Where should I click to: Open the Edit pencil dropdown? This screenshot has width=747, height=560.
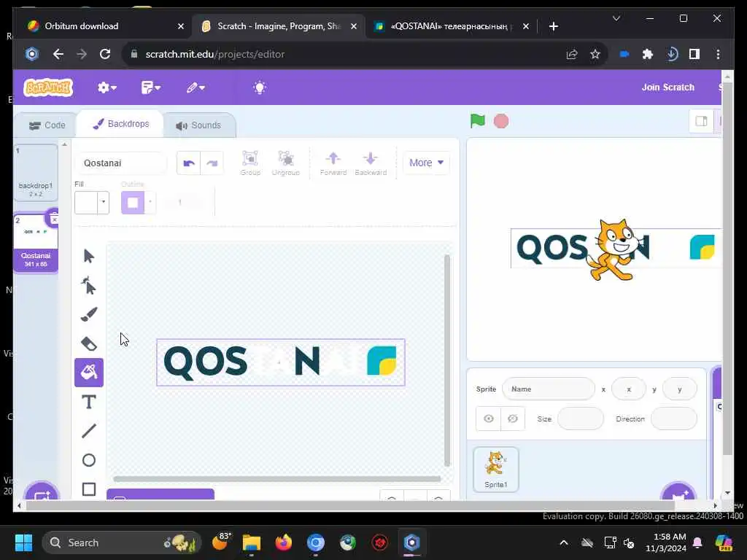(196, 87)
